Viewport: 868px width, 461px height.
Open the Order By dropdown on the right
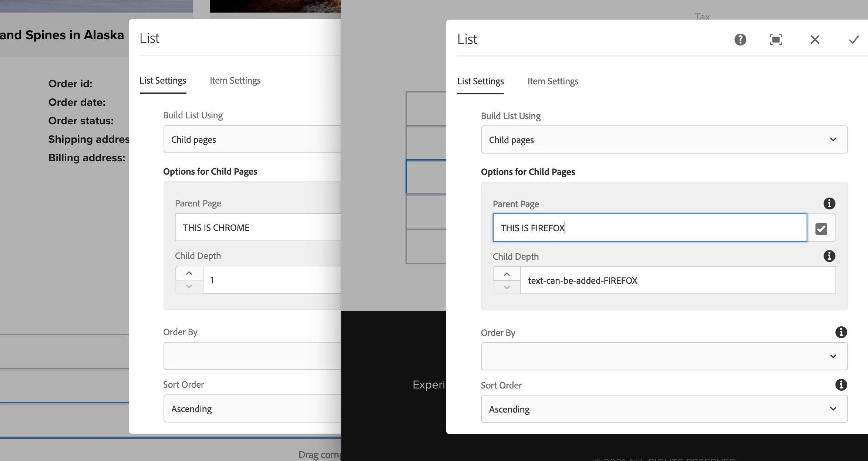coord(664,356)
